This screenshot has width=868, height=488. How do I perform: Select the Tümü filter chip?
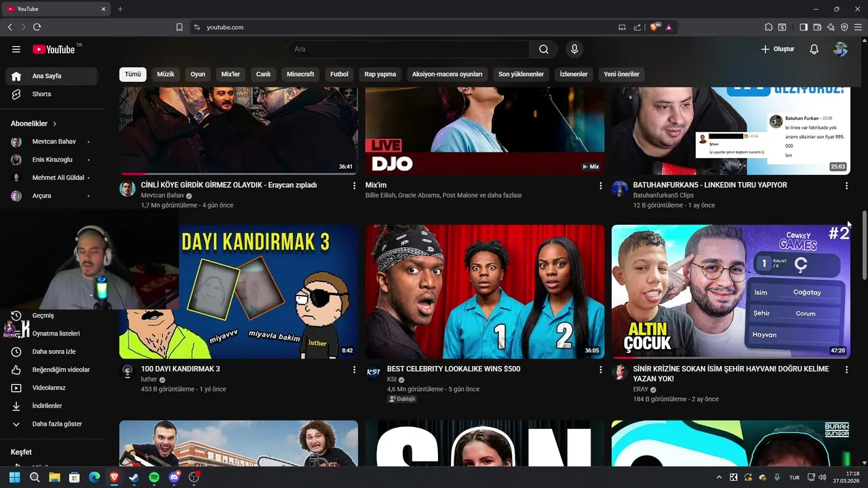pyautogui.click(x=133, y=75)
